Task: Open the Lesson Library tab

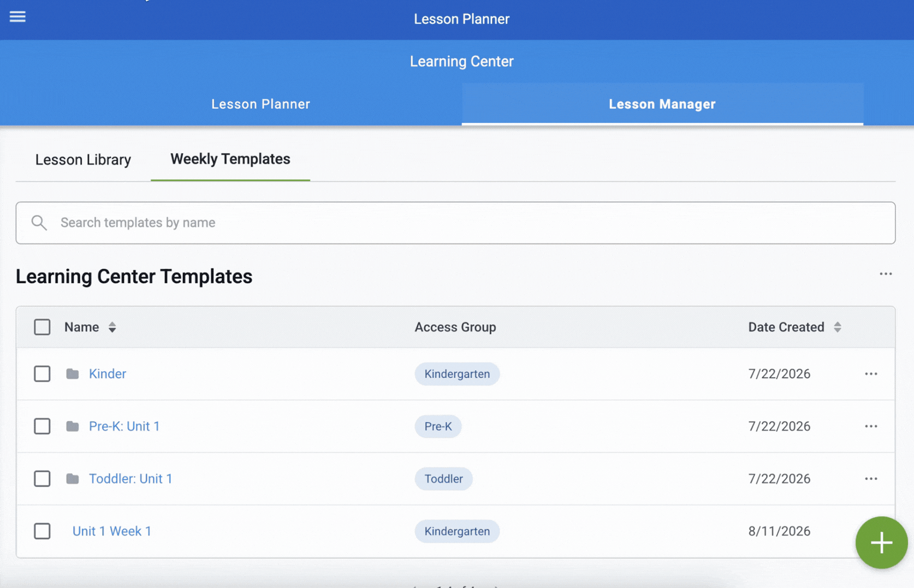Action: [x=83, y=159]
